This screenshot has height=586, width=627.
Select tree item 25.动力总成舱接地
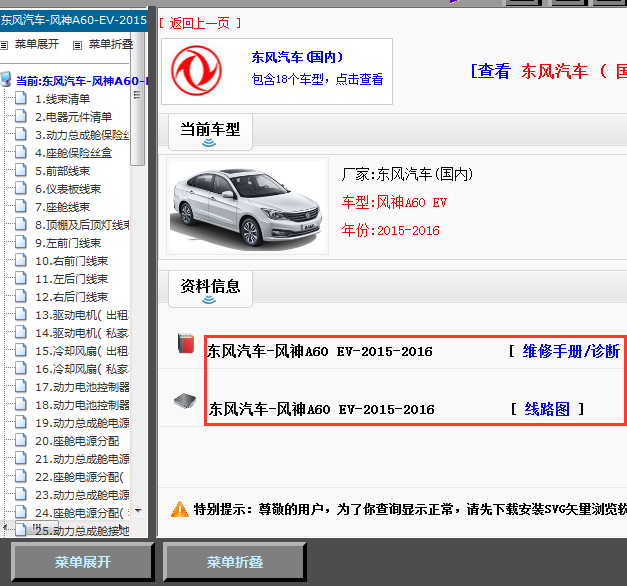(x=82, y=531)
